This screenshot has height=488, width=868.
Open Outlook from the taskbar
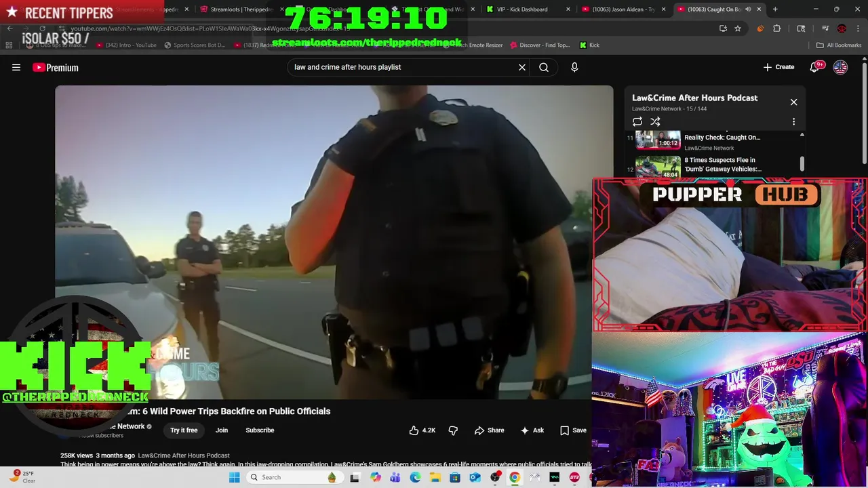pos(475,477)
